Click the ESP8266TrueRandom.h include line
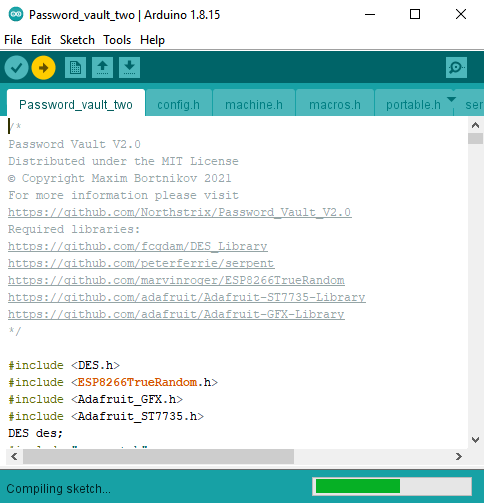 (x=113, y=382)
